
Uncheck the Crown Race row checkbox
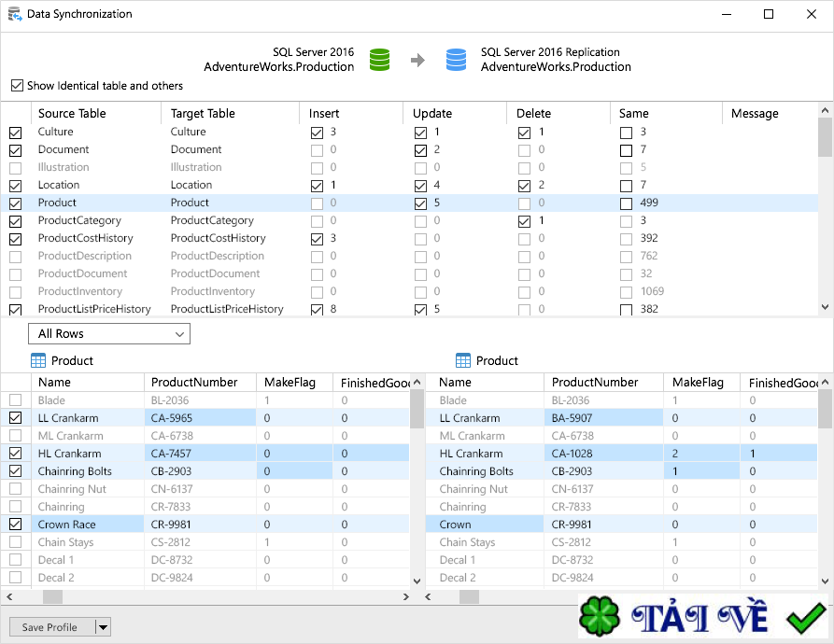point(16,525)
